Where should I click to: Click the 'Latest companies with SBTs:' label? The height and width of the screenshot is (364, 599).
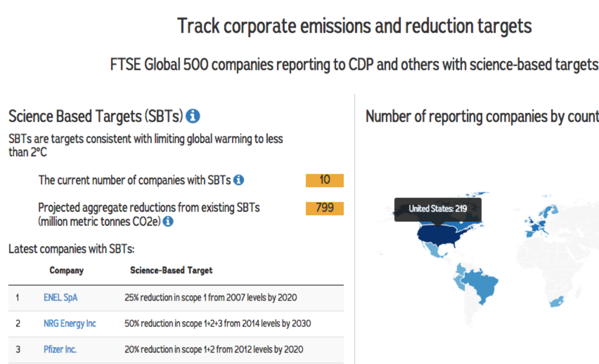[71, 249]
